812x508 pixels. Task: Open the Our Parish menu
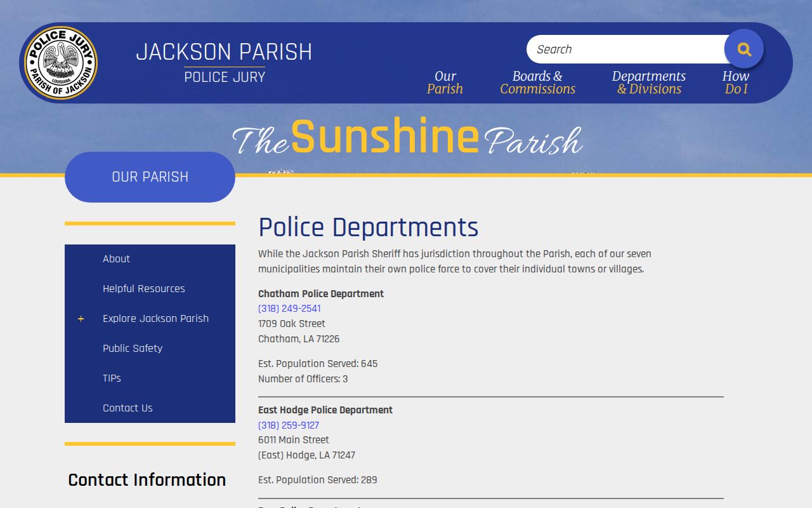coord(445,83)
